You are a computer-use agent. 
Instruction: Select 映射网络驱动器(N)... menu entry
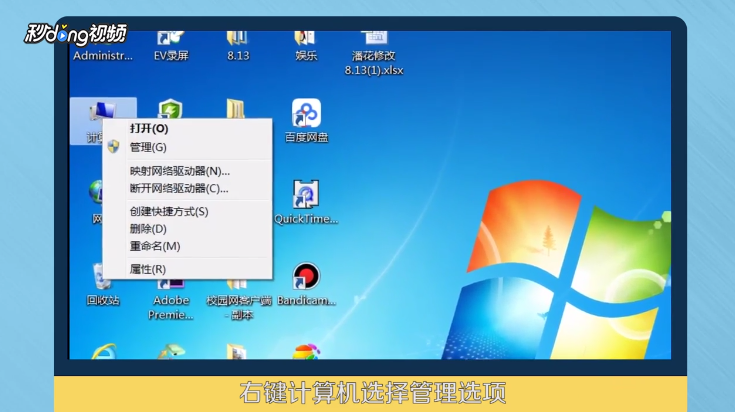coord(188,171)
